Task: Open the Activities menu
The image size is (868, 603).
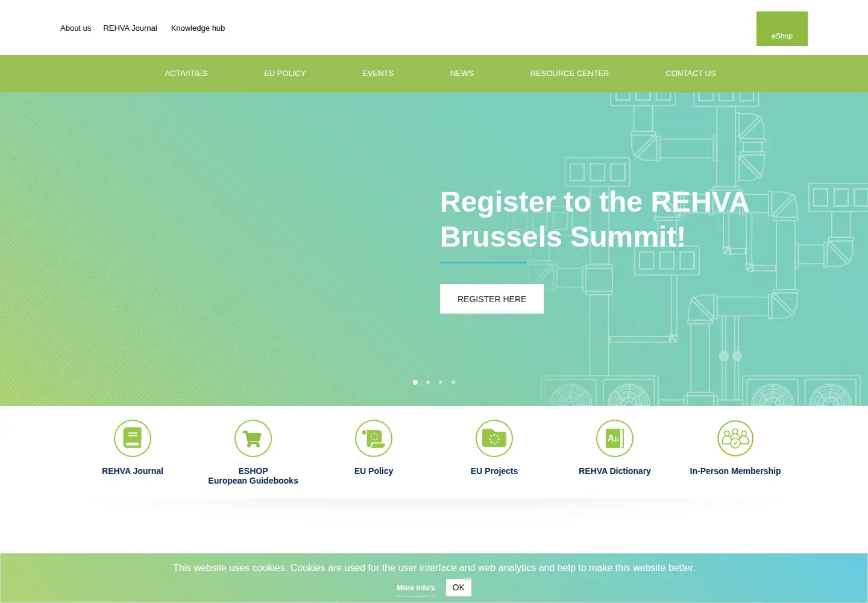Action: [x=186, y=74]
